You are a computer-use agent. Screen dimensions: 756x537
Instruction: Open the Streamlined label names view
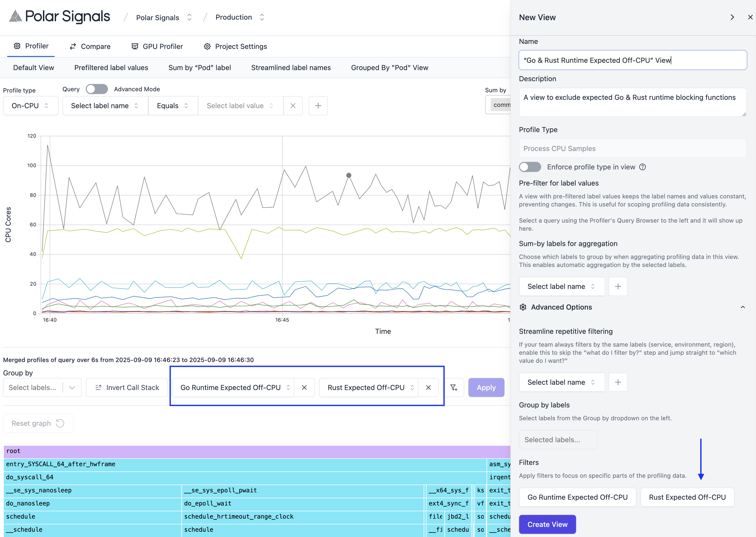[291, 68]
